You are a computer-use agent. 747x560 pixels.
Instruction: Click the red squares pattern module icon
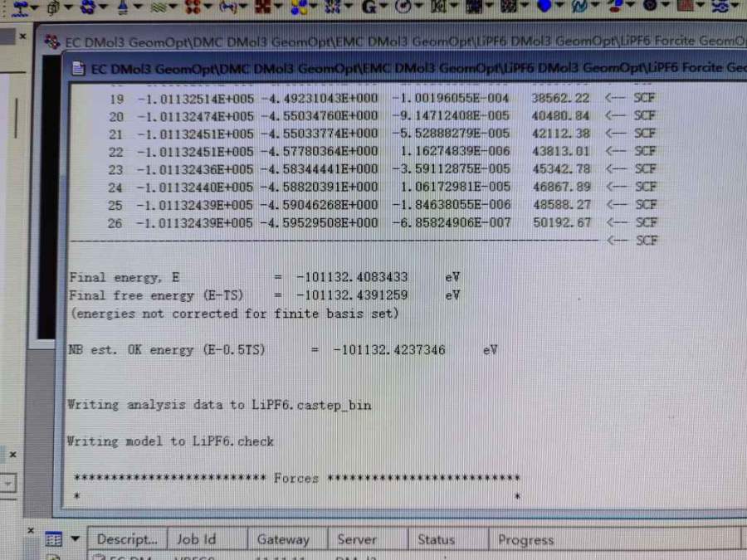coord(263,7)
